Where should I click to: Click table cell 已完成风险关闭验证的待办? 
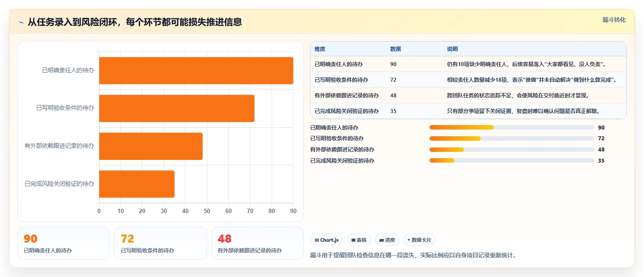click(347, 111)
